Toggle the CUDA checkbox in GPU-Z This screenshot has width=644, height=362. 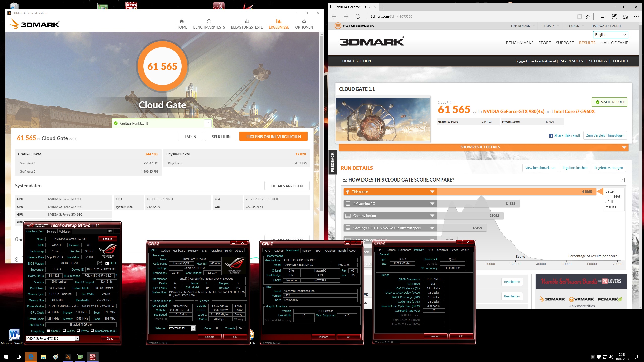(64, 331)
